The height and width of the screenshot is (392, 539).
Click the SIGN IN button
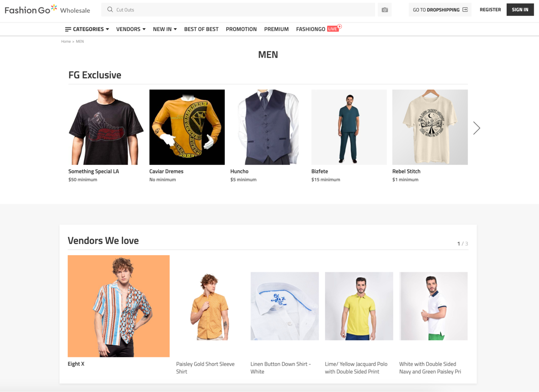[521, 10]
